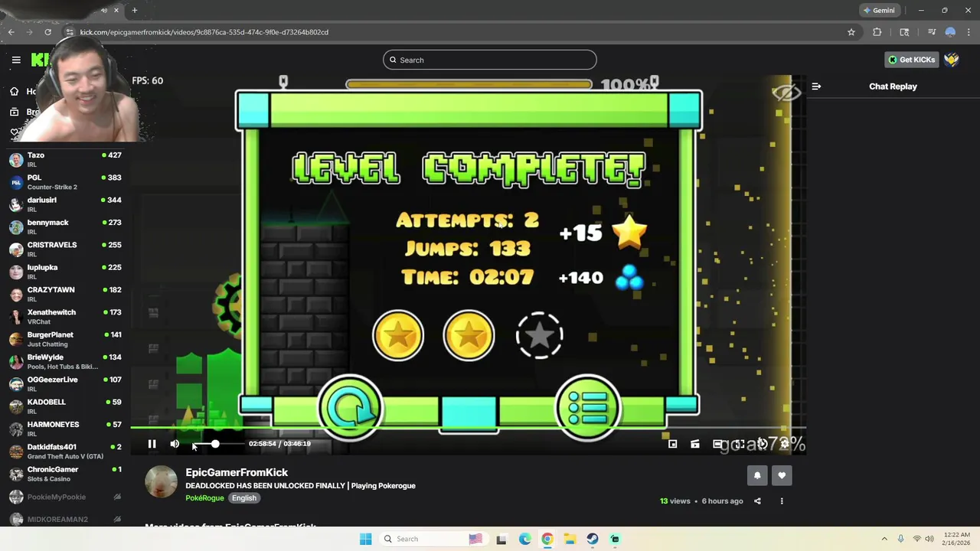This screenshot has width=980, height=551.
Task: Open the Windows Start menu
Action: [x=365, y=539]
